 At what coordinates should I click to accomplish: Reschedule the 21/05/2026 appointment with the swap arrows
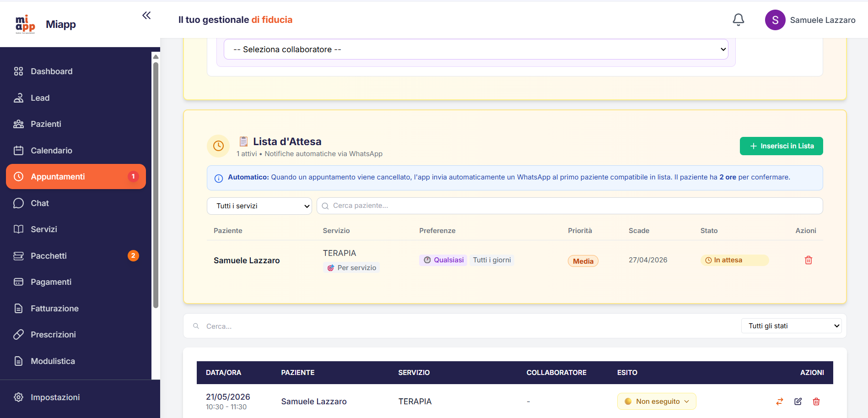coord(780,402)
